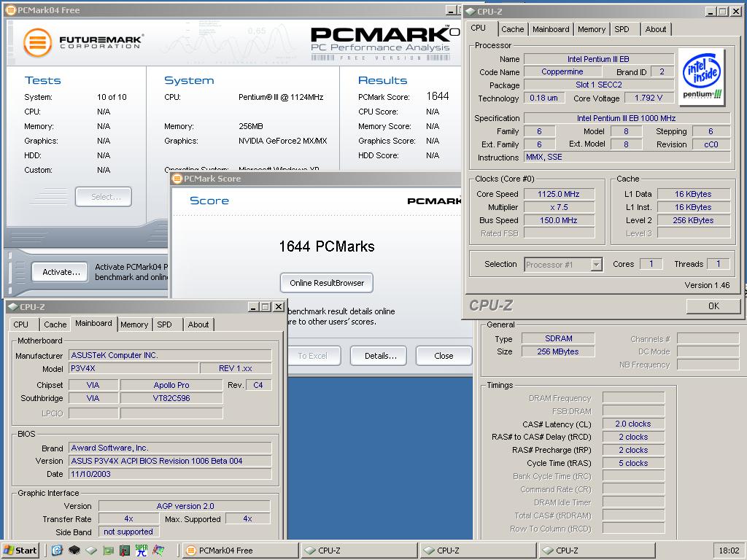
Task: Launch the colorful icon after Super Pi
Action: (x=158, y=551)
